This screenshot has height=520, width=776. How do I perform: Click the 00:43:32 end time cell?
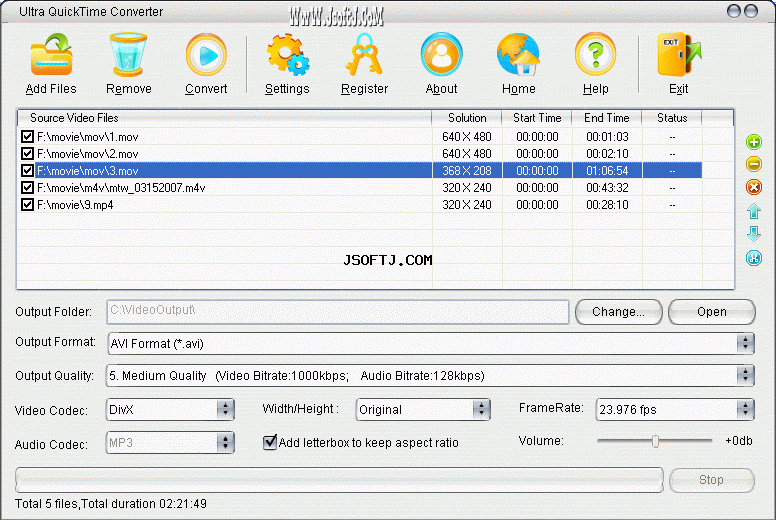point(607,188)
